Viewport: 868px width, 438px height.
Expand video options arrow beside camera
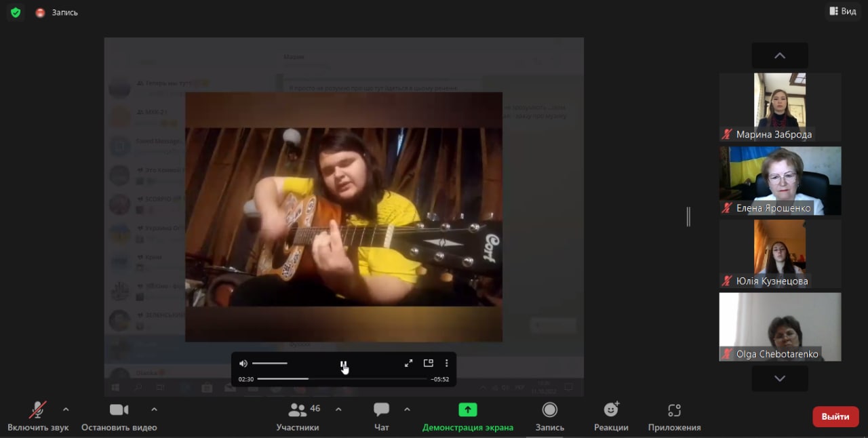(154, 409)
